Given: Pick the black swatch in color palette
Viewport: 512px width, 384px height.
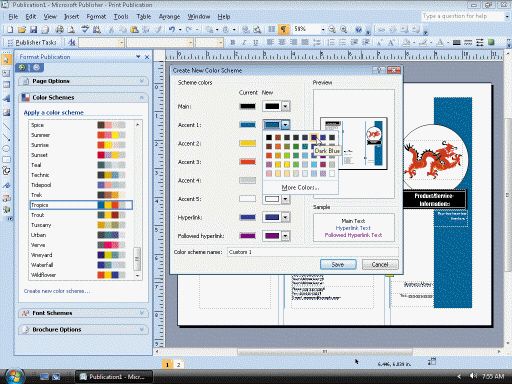Looking at the screenshot, I should 269,137.
